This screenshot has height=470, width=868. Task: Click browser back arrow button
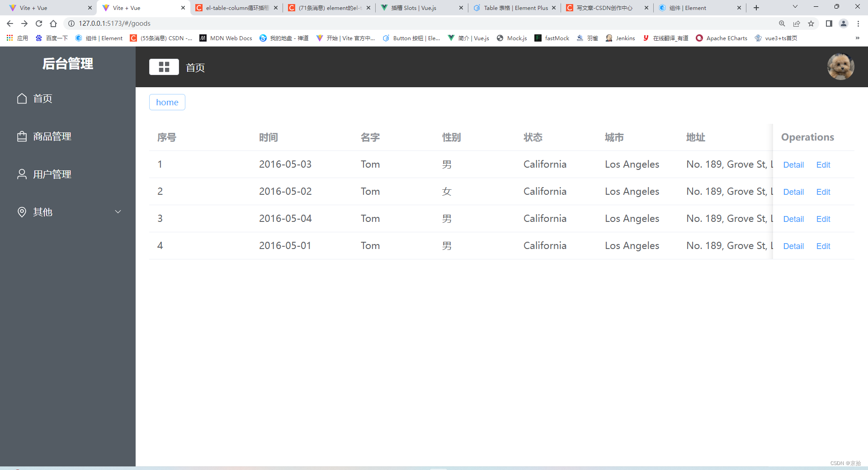coord(10,23)
